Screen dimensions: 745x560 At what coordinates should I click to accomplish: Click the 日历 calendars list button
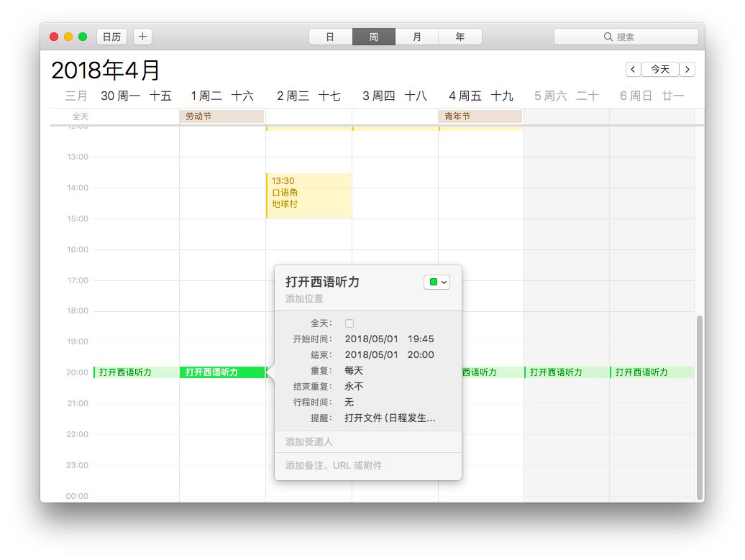tap(111, 37)
